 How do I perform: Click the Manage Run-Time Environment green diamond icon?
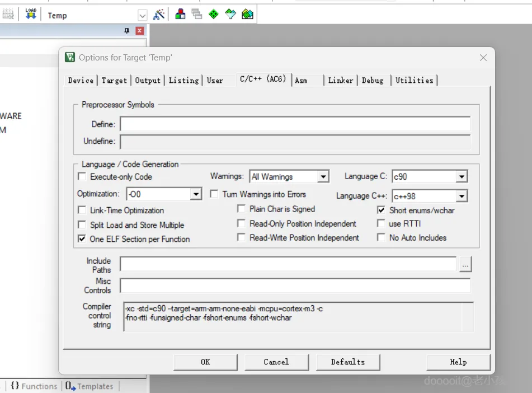pyautogui.click(x=214, y=15)
